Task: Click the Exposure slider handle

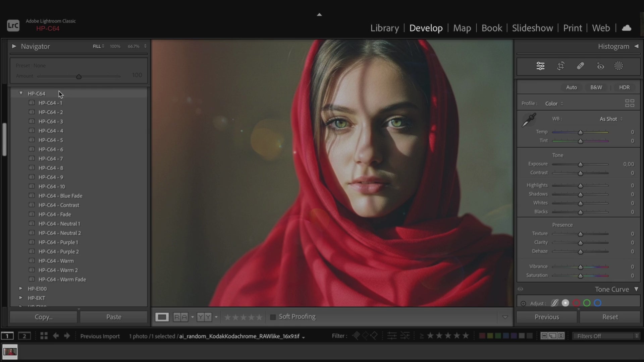Action: [580, 165]
